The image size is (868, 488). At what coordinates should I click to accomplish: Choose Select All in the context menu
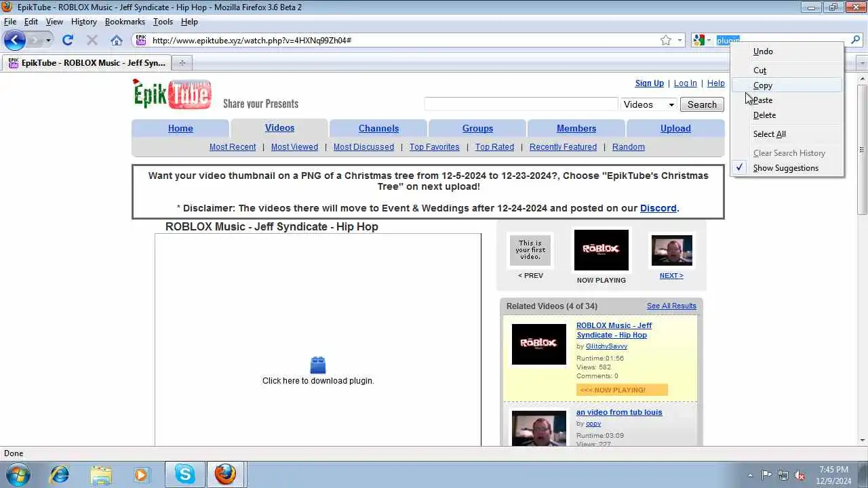(787, 134)
